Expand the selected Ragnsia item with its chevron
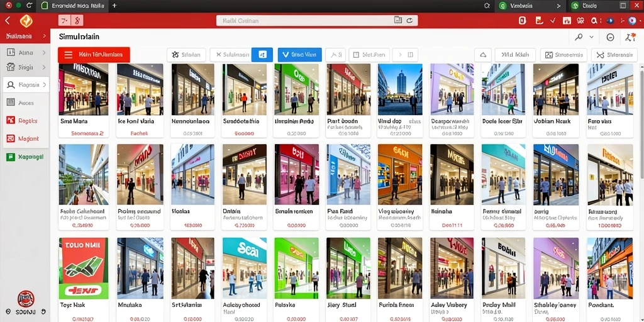The height and width of the screenshot is (322, 644). click(43, 85)
